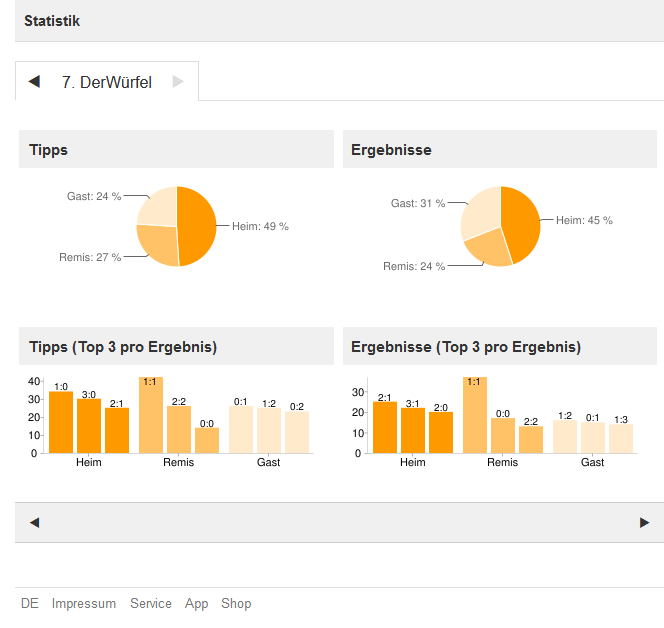The image size is (664, 628).
Task: Switch language via the DE link
Action: (30, 603)
